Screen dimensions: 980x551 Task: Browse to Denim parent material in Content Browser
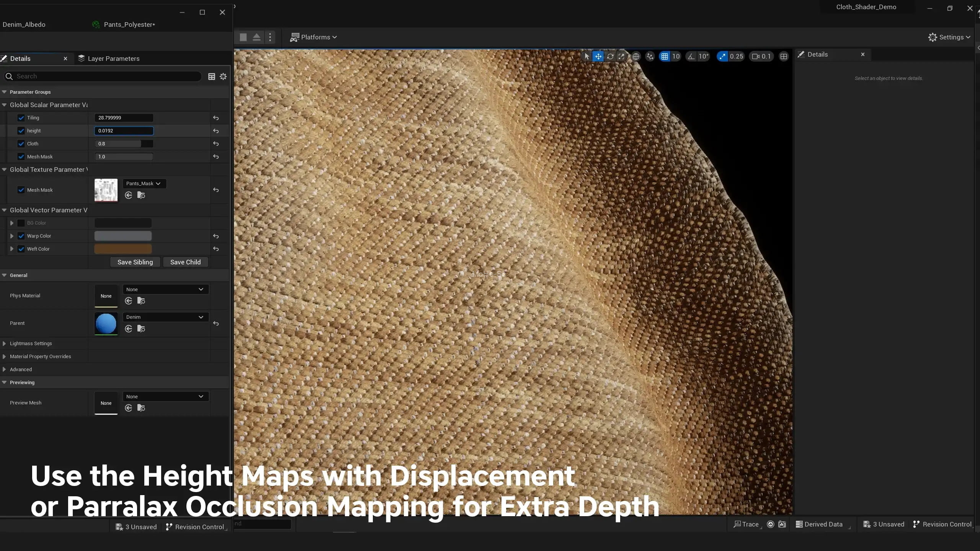point(141,328)
